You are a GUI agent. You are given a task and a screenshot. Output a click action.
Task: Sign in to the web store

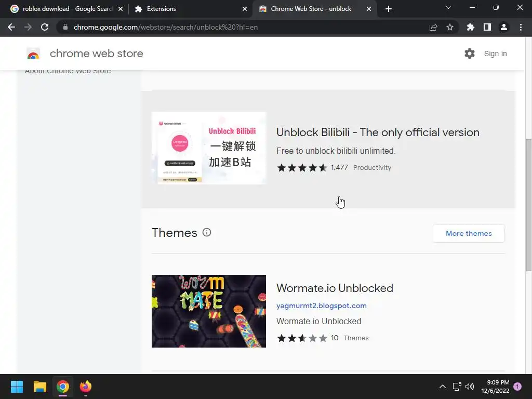coord(495,54)
